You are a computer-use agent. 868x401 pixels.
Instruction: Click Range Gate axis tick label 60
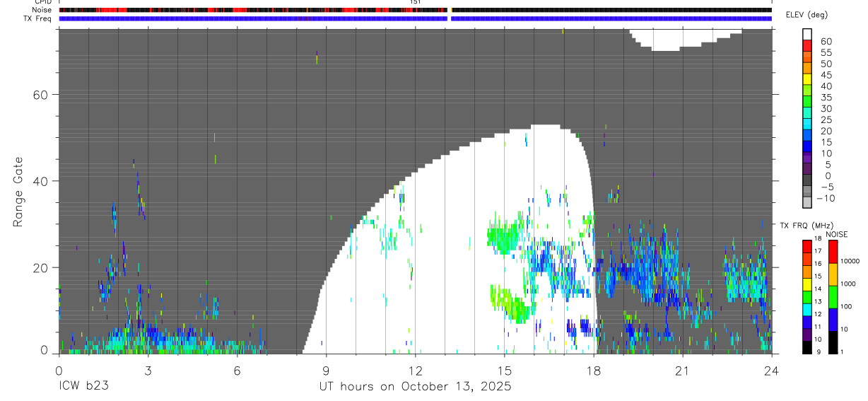(x=40, y=95)
